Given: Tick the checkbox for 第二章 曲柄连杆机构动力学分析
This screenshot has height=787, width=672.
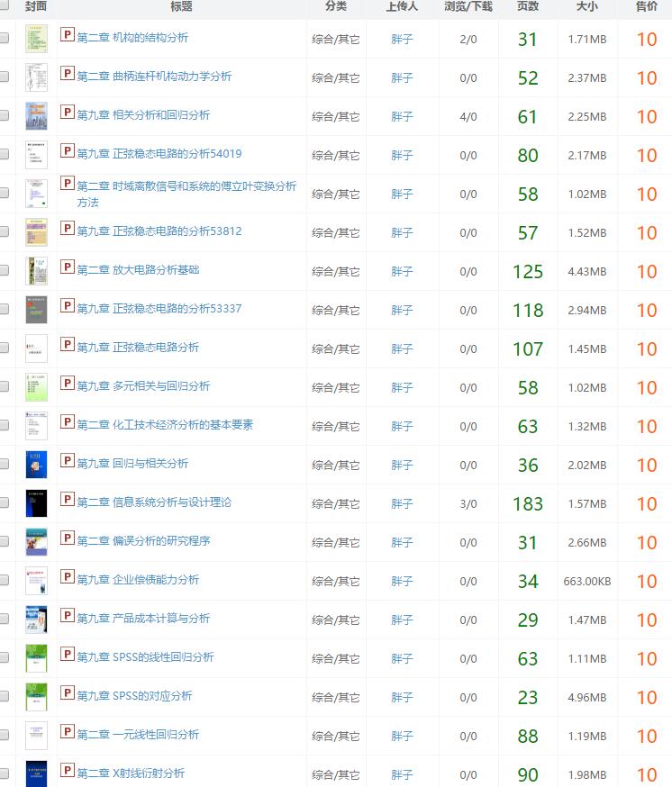Looking at the screenshot, I should [5, 77].
